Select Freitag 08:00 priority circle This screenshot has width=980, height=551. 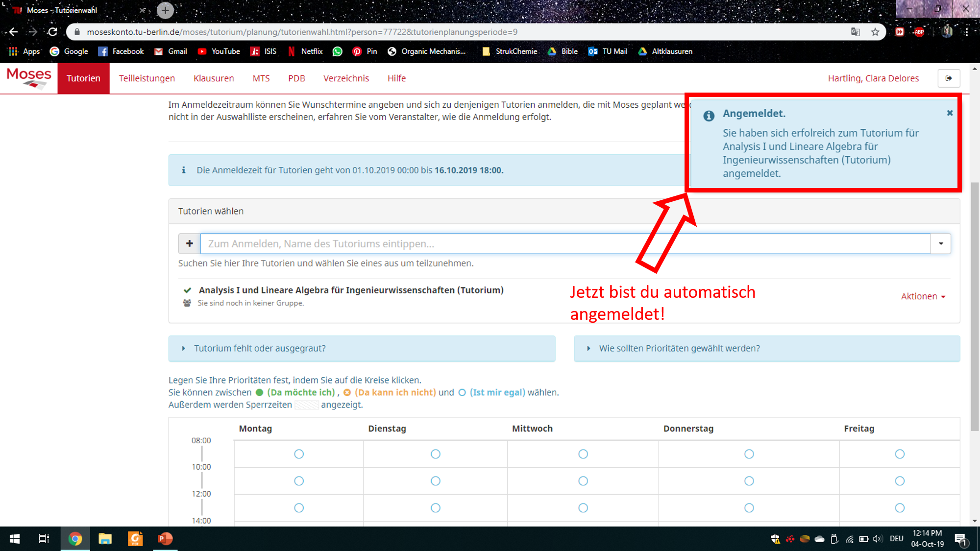[900, 454]
